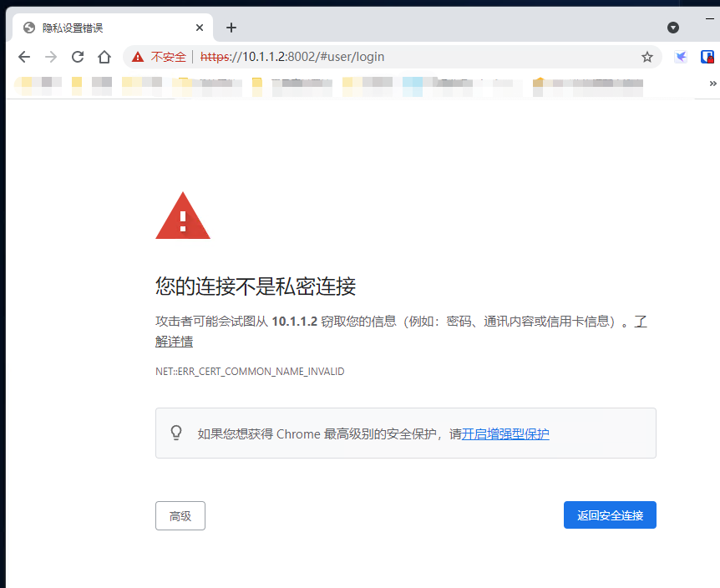
Task: Open the tab search dropdown arrow
Action: coord(673,27)
